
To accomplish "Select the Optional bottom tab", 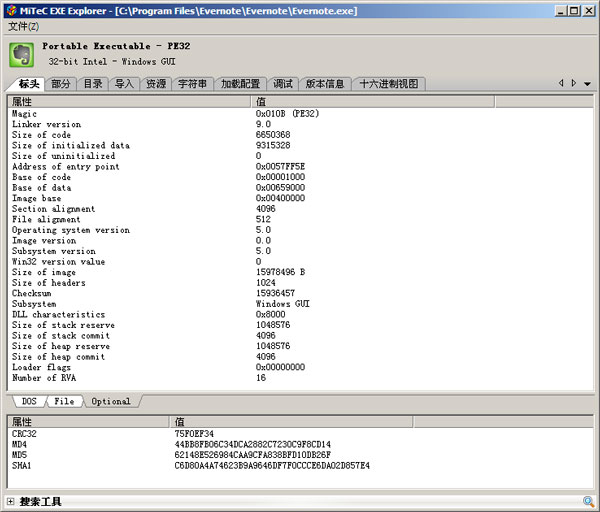I will coord(111,401).
